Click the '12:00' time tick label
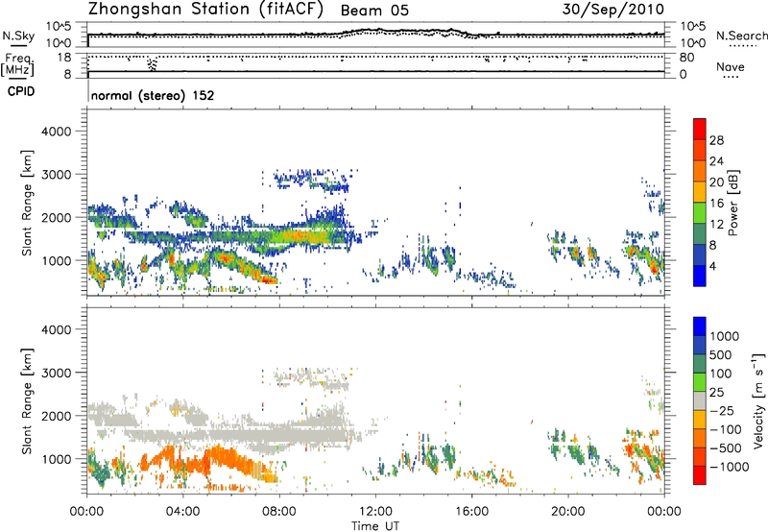 coord(375,512)
